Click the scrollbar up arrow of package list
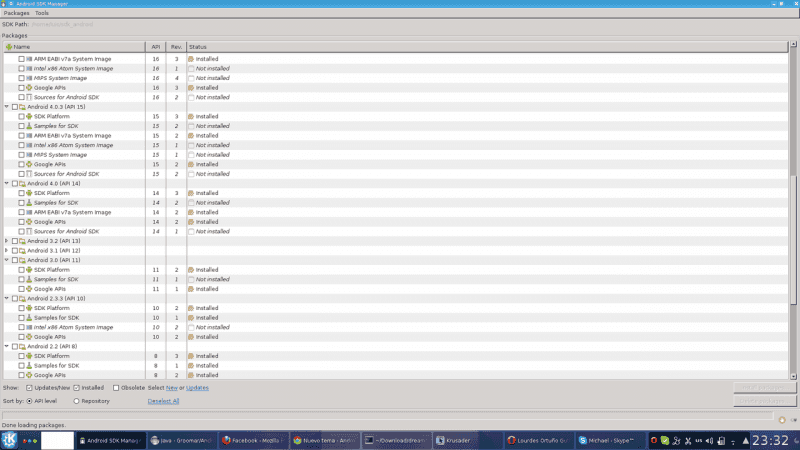The image size is (800, 450). 793,44
